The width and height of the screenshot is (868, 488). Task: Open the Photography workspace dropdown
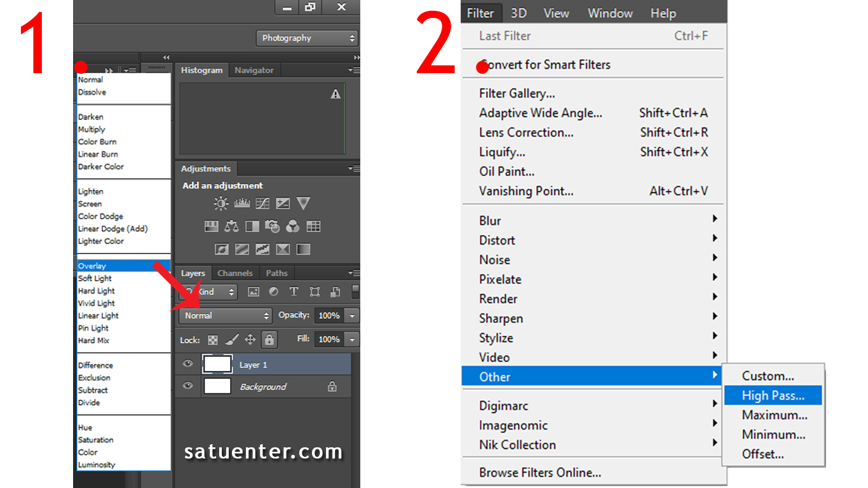[x=308, y=38]
